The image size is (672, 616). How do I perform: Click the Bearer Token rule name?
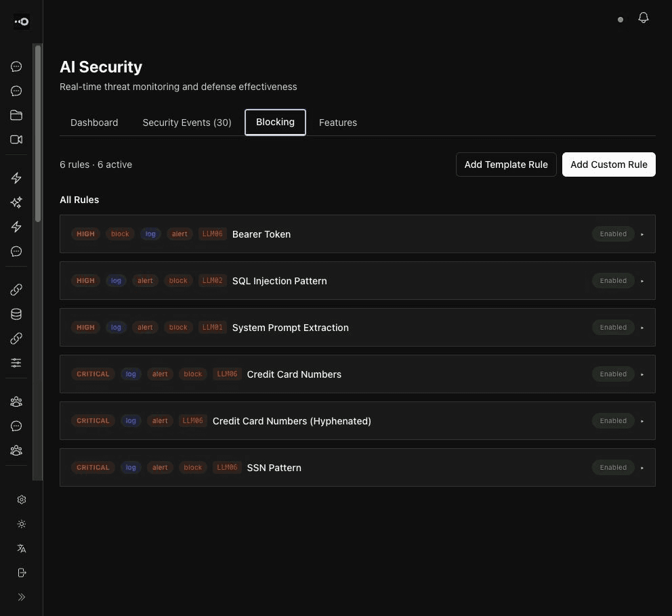pos(261,234)
